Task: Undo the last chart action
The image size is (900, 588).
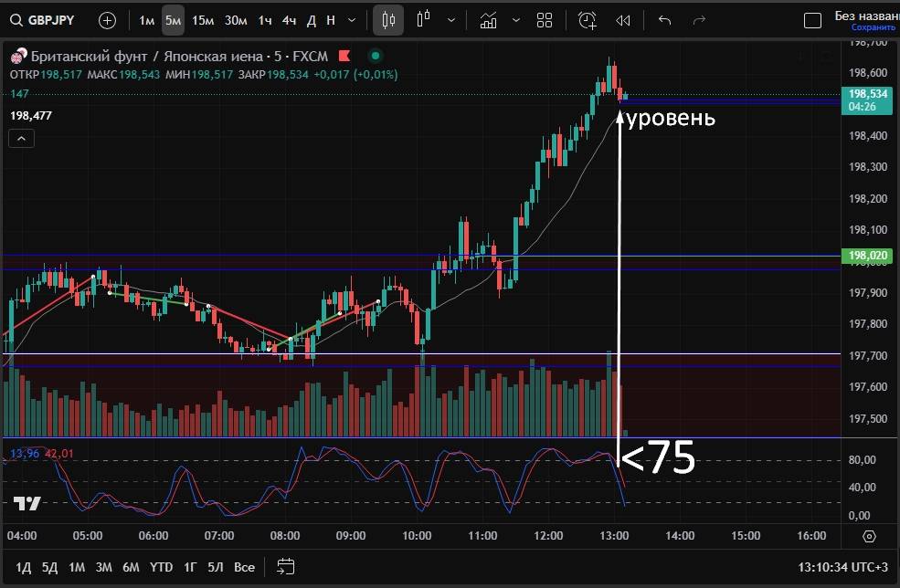Action: coord(664,20)
